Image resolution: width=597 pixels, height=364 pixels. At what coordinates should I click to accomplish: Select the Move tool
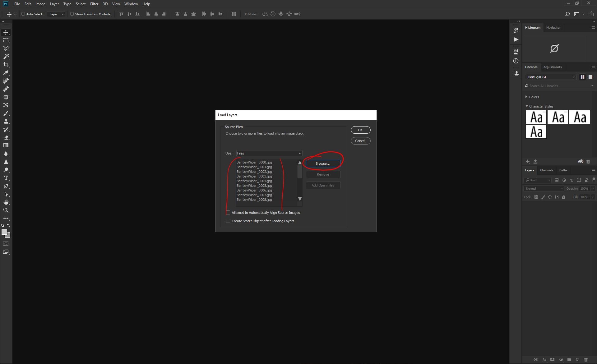[x=6, y=32]
